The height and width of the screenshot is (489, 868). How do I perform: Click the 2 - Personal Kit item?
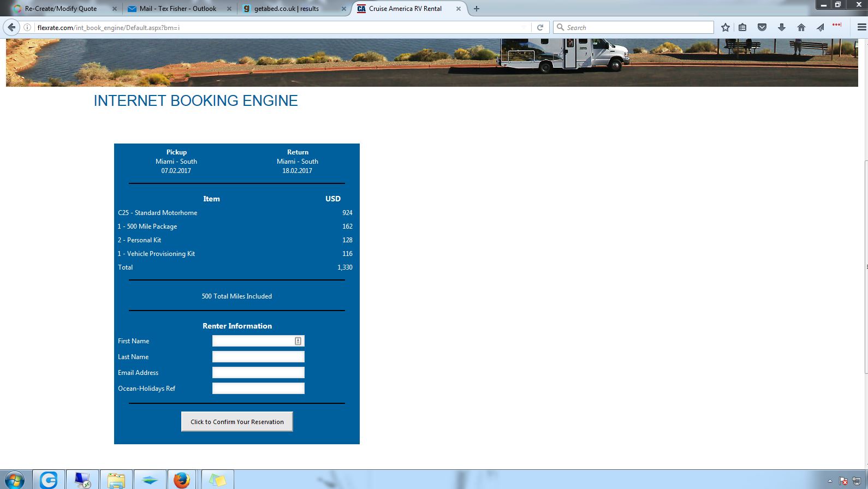(x=139, y=240)
